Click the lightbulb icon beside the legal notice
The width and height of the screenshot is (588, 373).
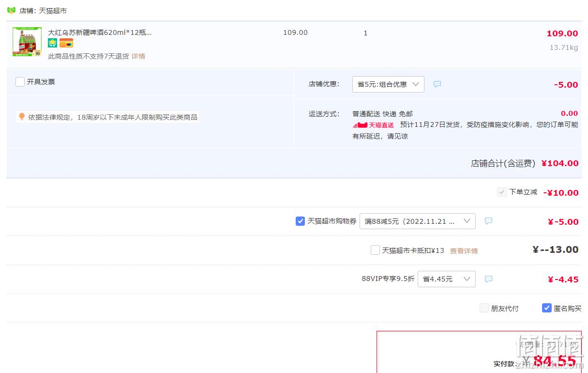pos(21,117)
